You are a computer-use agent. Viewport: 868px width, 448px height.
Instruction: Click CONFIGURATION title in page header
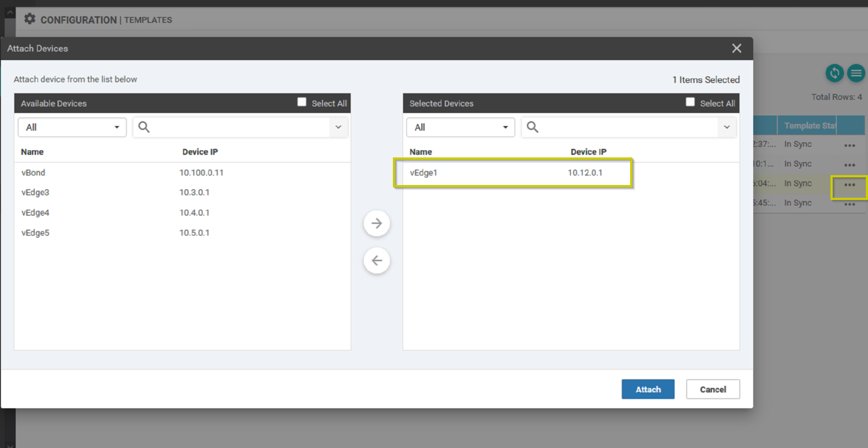78,20
